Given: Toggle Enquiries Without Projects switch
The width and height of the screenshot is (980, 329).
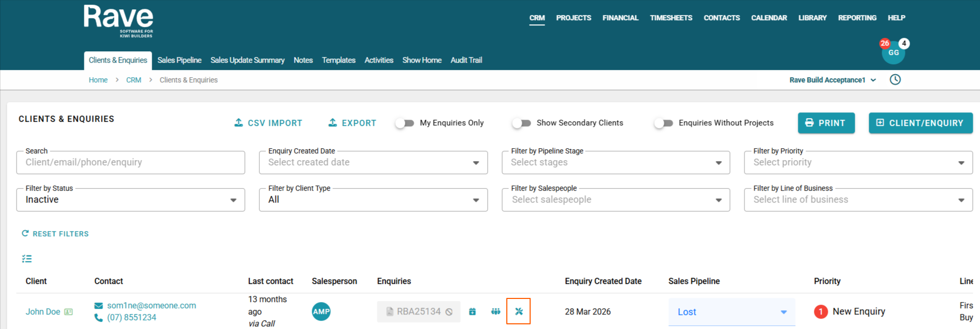Looking at the screenshot, I should [x=664, y=123].
